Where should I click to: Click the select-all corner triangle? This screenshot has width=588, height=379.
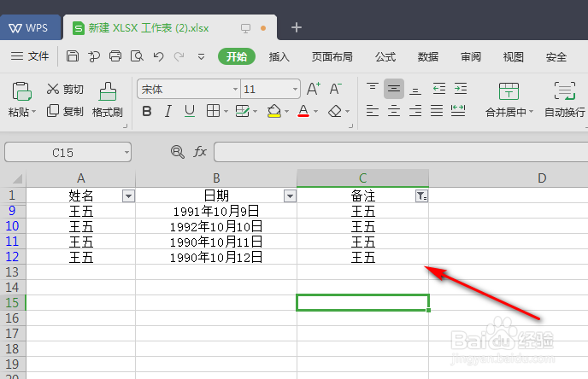point(16,178)
